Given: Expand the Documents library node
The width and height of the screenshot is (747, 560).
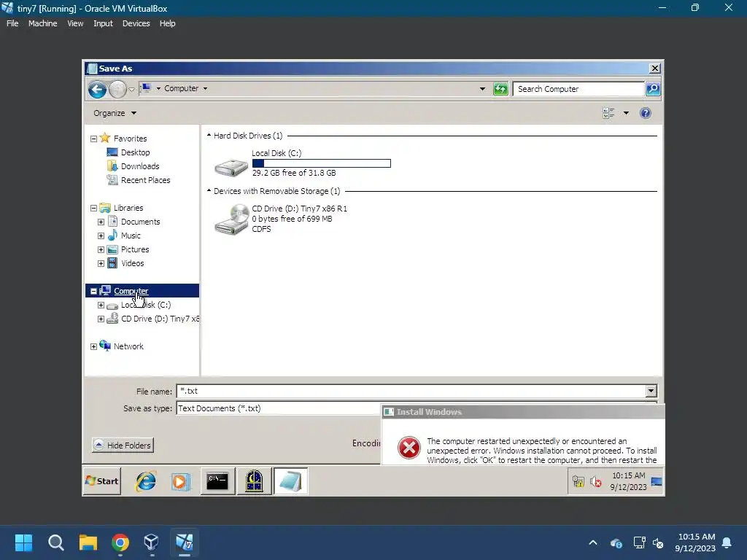Looking at the screenshot, I should pos(101,222).
